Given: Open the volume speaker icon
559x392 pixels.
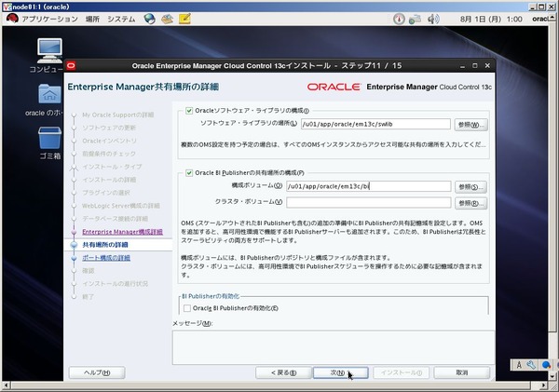Looking at the screenshot, I should tap(433, 19).
